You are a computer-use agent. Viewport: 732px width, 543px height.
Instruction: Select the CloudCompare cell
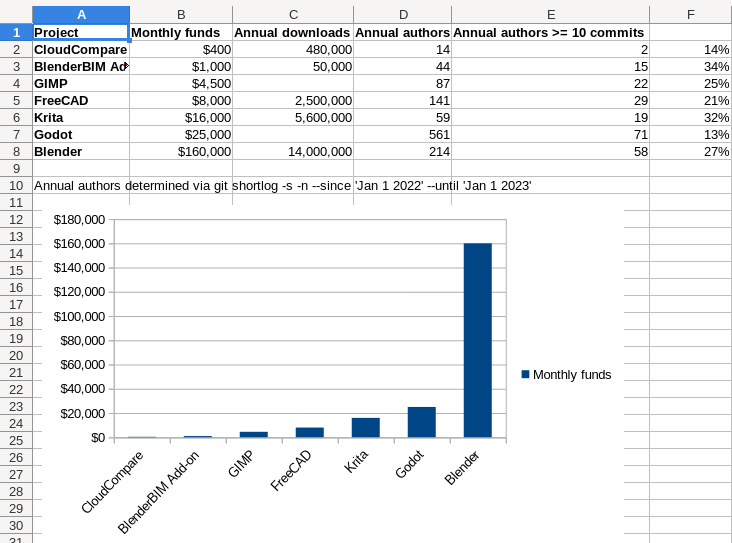coord(81,49)
